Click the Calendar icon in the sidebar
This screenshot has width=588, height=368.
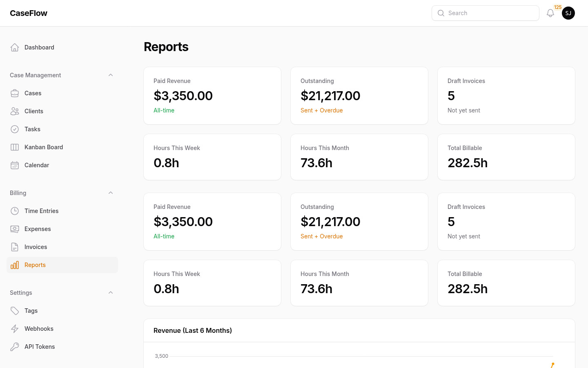coord(15,165)
